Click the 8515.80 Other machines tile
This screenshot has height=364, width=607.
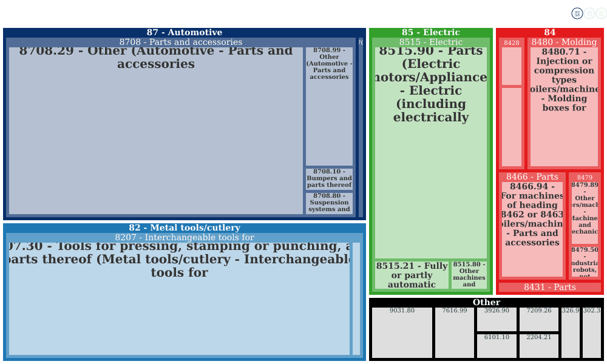469,275
